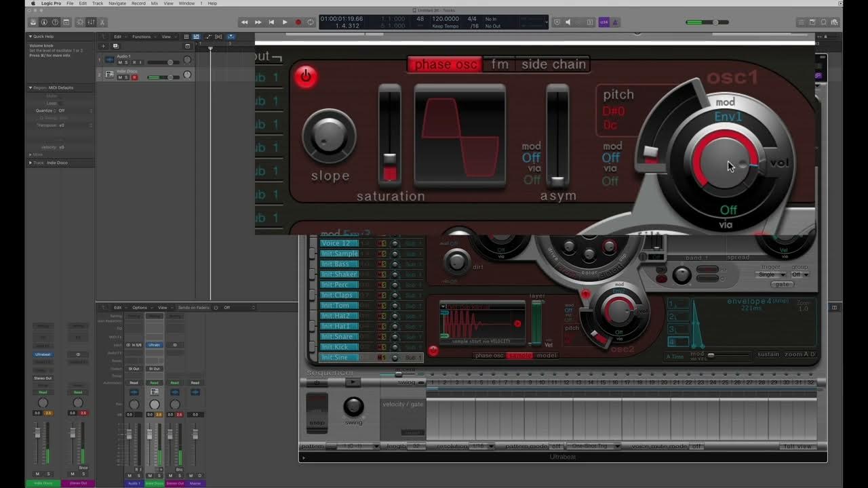The image size is (868, 488).
Task: Collapse the Quick Help section
Action: pyautogui.click(x=31, y=37)
